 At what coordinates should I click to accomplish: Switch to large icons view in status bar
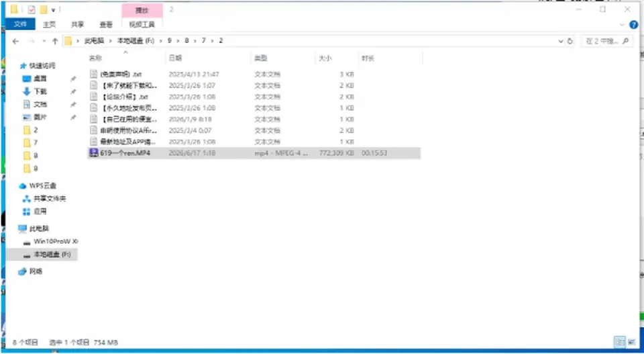coord(632,342)
